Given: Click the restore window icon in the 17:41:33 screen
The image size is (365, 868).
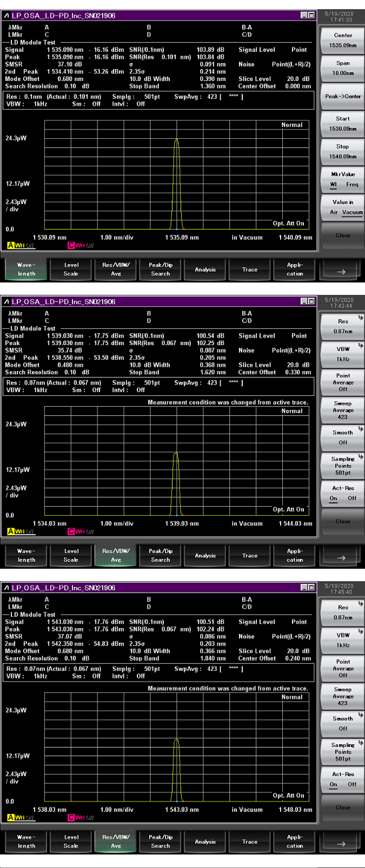Looking at the screenshot, I should coord(311,16).
